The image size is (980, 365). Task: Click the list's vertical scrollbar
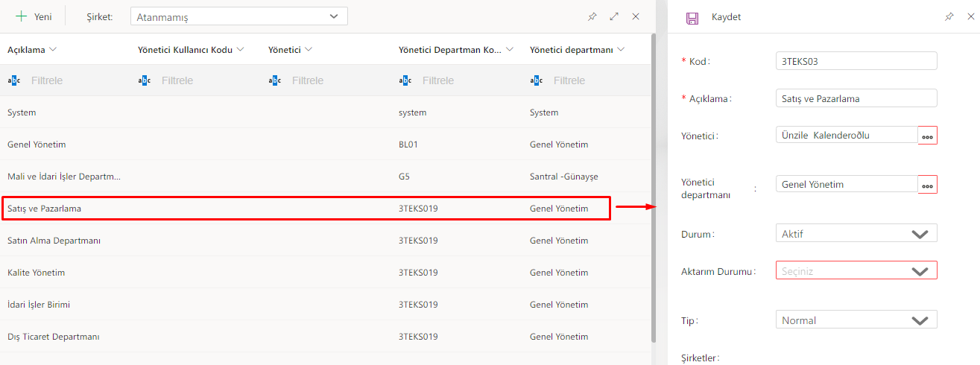pos(654,186)
